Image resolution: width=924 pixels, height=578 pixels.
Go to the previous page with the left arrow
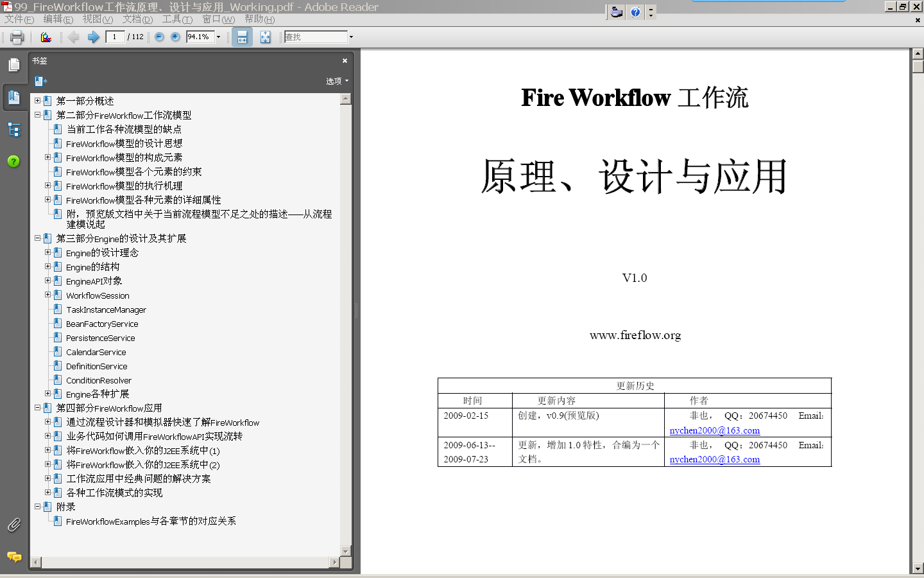pyautogui.click(x=74, y=37)
